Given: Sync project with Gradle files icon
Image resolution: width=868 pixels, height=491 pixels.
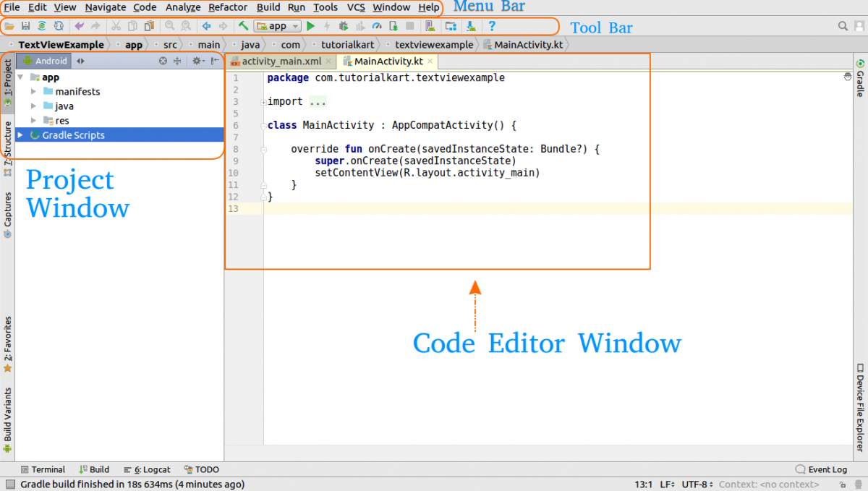Looking at the screenshot, I should [x=41, y=26].
